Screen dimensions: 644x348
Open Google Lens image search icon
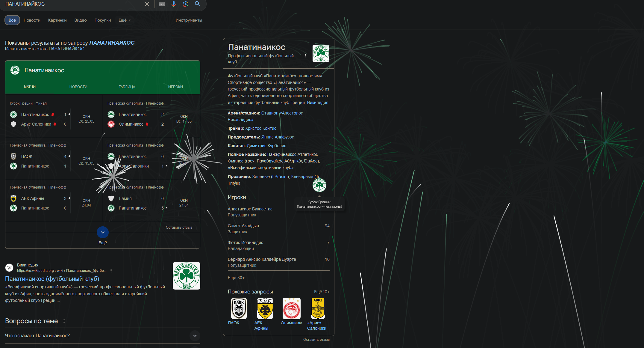point(186,4)
